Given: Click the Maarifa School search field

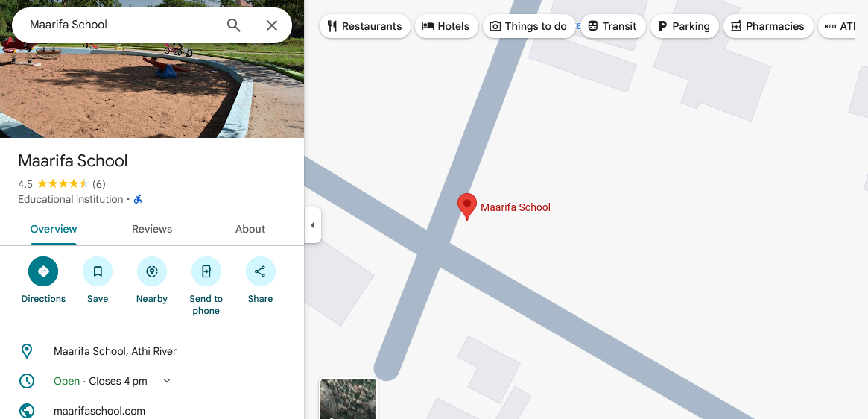Looking at the screenshot, I should pos(119,25).
